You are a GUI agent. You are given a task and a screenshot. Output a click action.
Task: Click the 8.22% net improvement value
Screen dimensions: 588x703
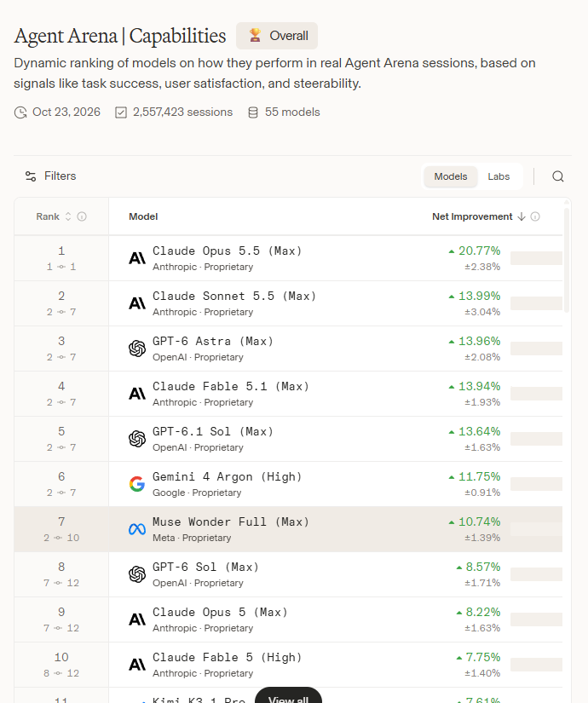[482, 613]
